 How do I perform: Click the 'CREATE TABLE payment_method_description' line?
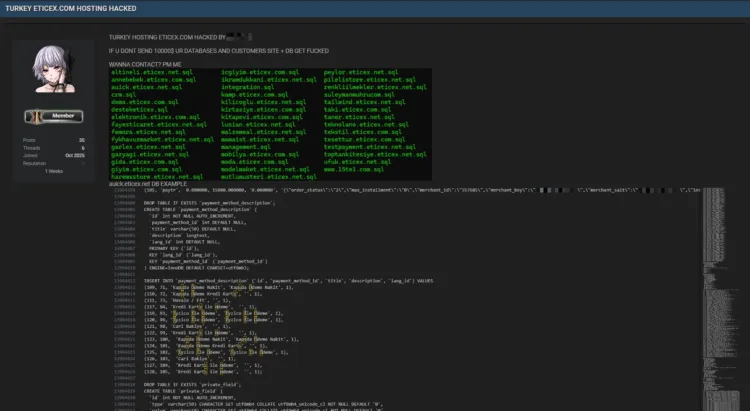200,210
